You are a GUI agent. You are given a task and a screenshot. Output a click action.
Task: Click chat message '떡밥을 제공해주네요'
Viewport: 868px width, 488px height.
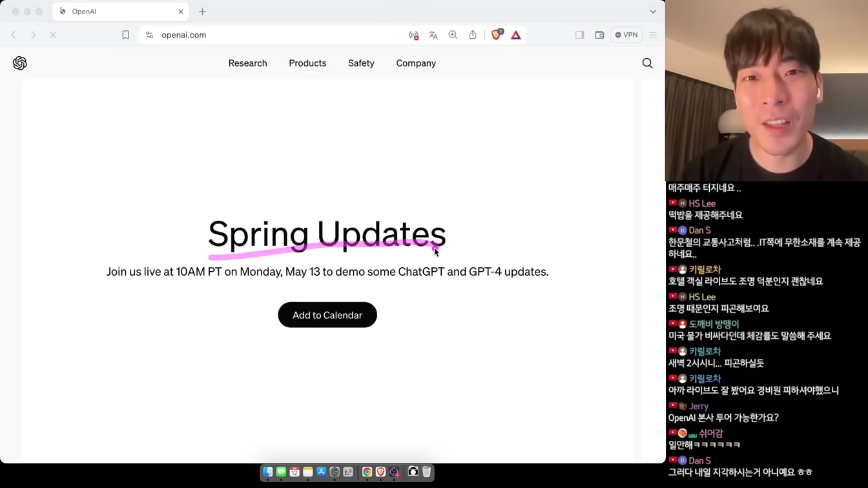705,215
